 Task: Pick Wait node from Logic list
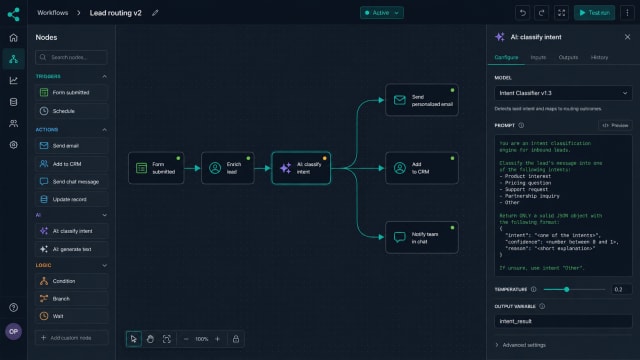coord(71,316)
